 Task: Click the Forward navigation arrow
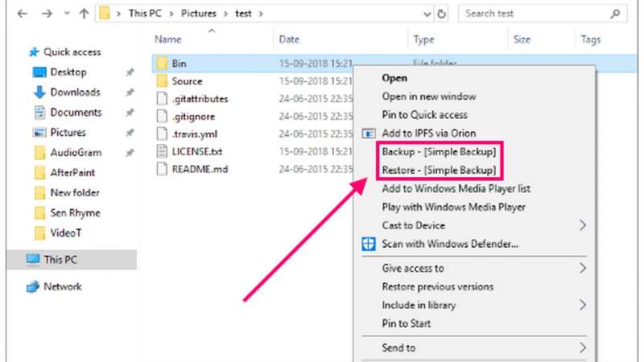tap(47, 14)
